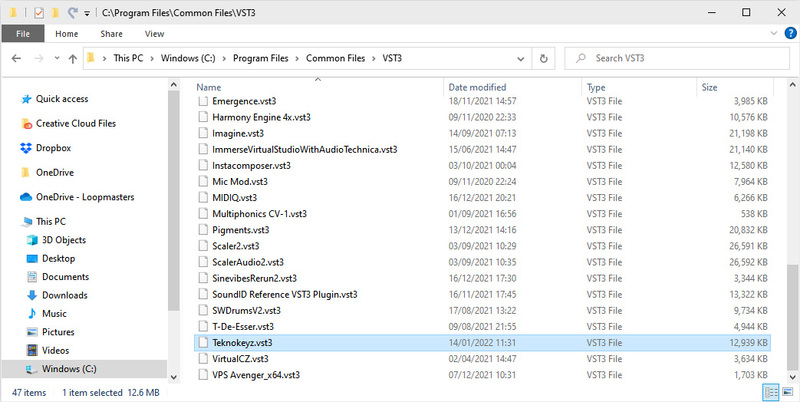Image resolution: width=800 pixels, height=402 pixels.
Task: Click the VST3 breadcrumb segment
Action: pos(392,58)
